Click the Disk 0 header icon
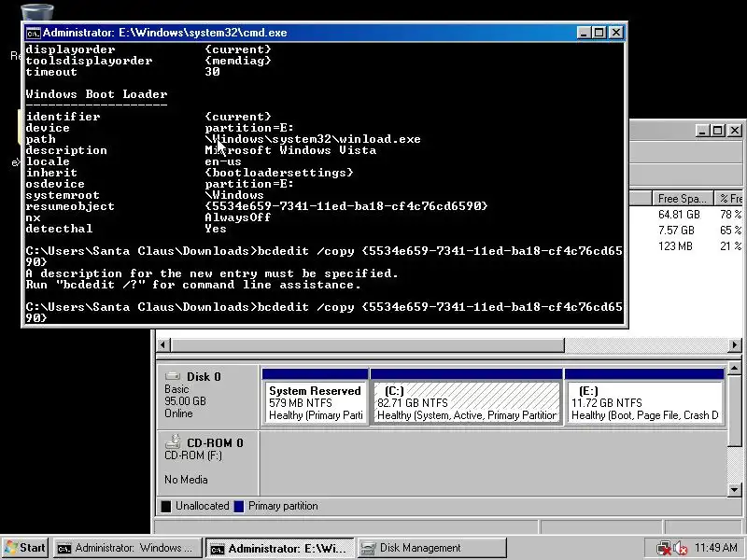This screenshot has height=560, width=747. 173,376
